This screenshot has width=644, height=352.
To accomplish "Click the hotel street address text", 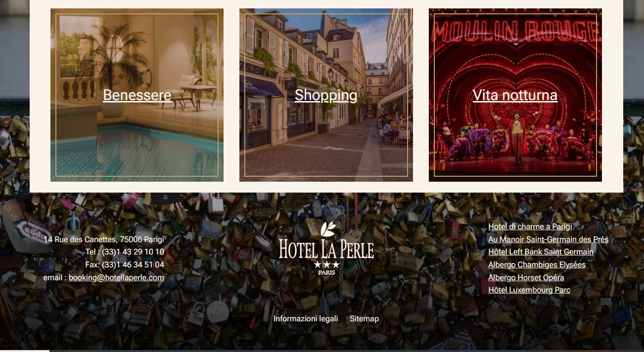I will [104, 240].
